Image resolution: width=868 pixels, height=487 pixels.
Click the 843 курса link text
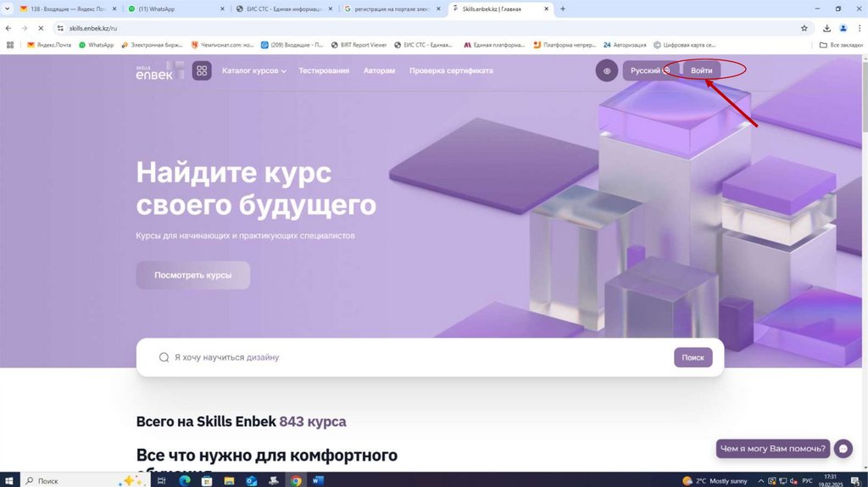point(313,422)
